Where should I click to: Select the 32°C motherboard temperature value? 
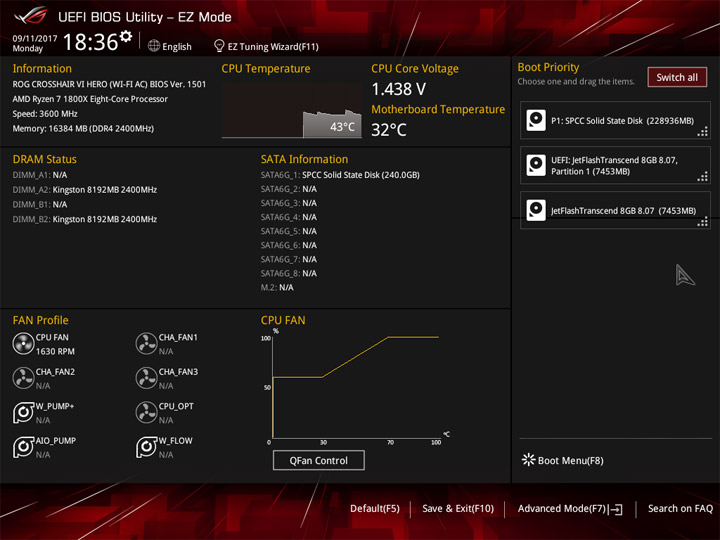(x=388, y=129)
